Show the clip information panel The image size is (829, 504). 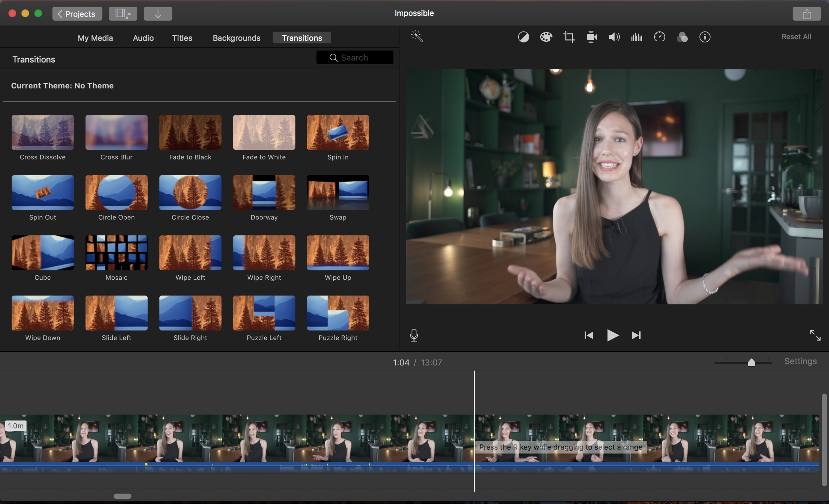tap(705, 37)
